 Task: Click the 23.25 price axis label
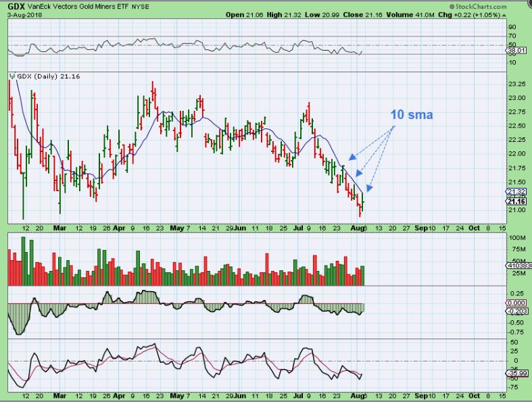[517, 84]
